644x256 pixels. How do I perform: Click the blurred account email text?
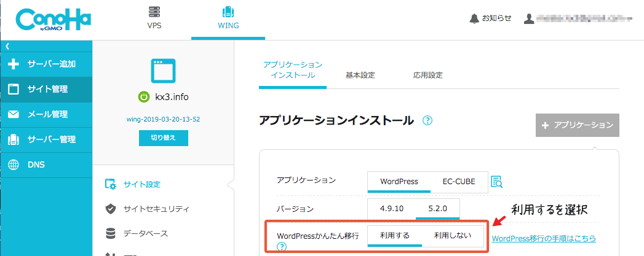coord(584,18)
